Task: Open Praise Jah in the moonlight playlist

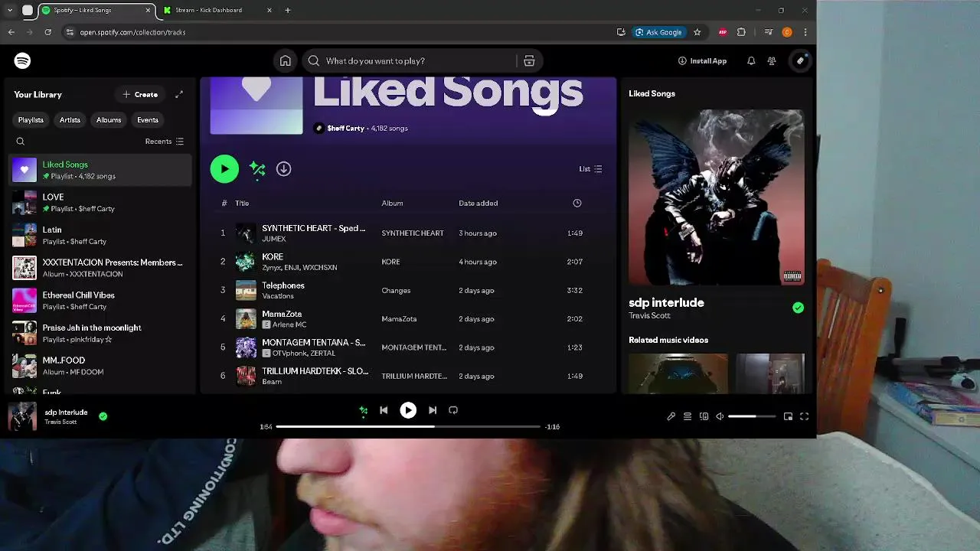Action: [x=100, y=333]
